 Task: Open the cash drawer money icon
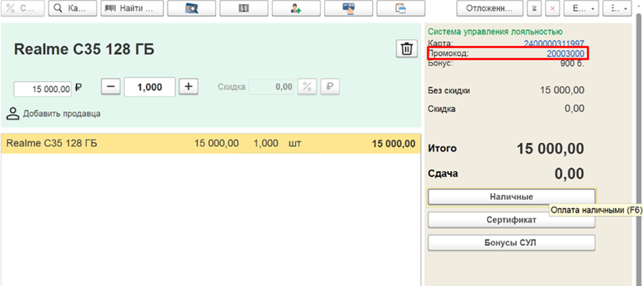click(244, 8)
